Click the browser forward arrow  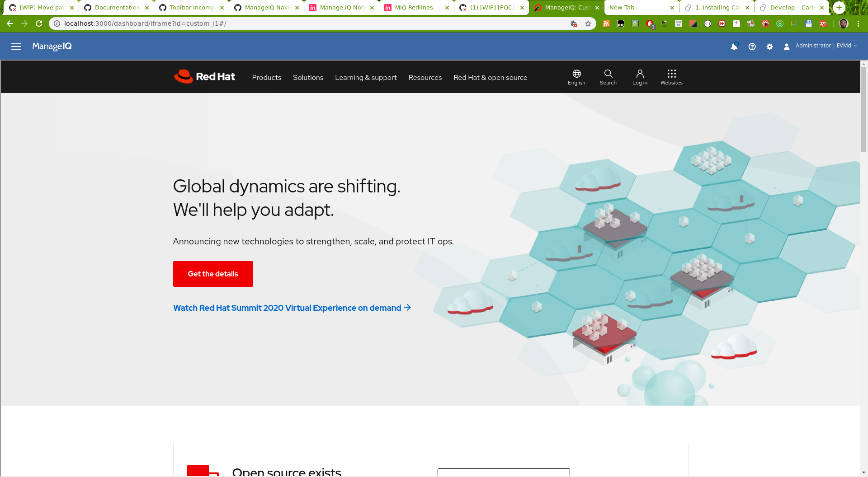(x=24, y=23)
